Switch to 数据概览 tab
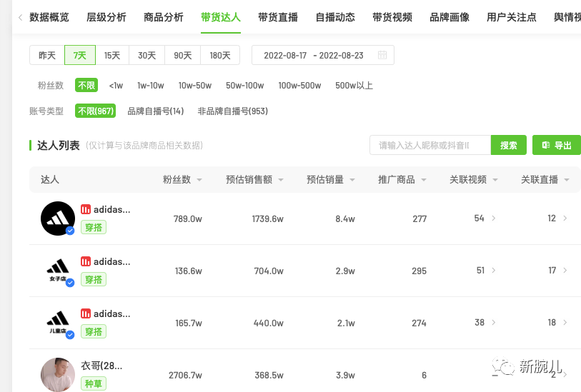This screenshot has width=581, height=392. (49, 17)
